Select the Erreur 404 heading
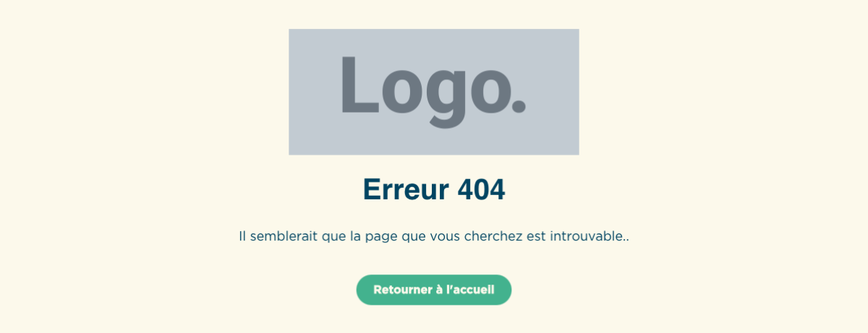 click(x=434, y=190)
